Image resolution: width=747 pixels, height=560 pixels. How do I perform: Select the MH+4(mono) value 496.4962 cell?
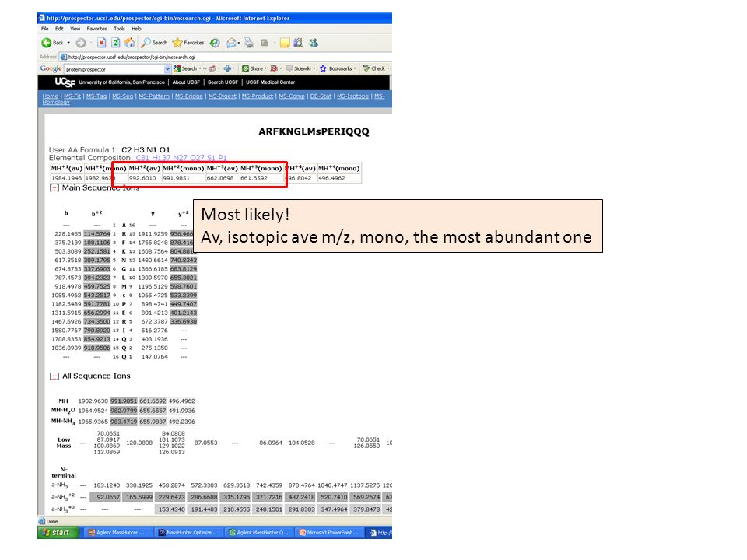339,178
